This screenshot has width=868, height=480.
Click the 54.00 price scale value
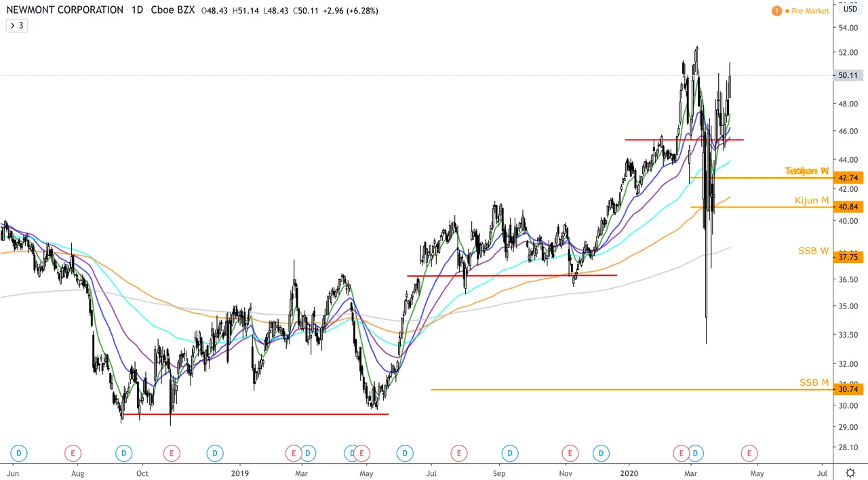coord(848,28)
